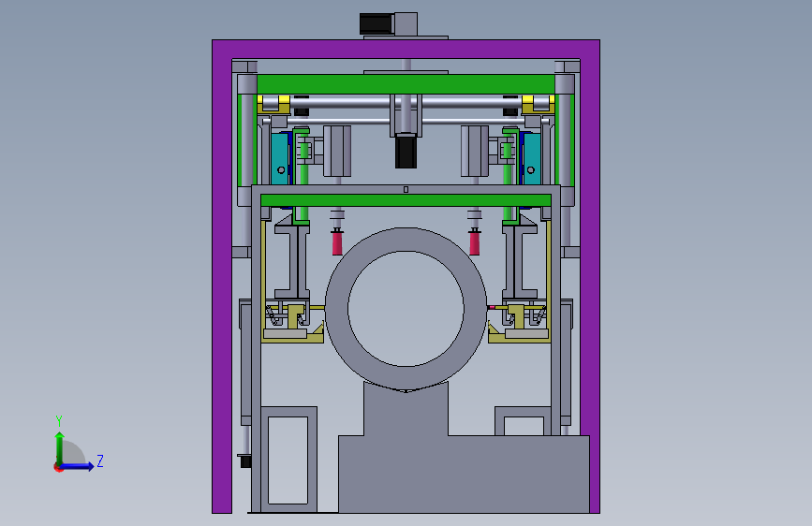Pick the black stepper motor at center
Screen dimensions: 812x526
(406, 151)
